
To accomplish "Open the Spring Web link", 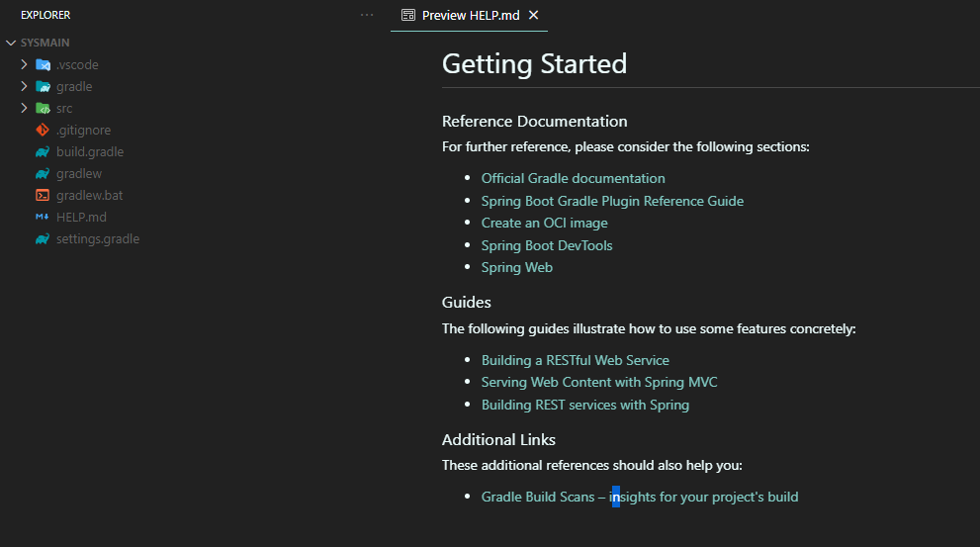I will click(517, 267).
